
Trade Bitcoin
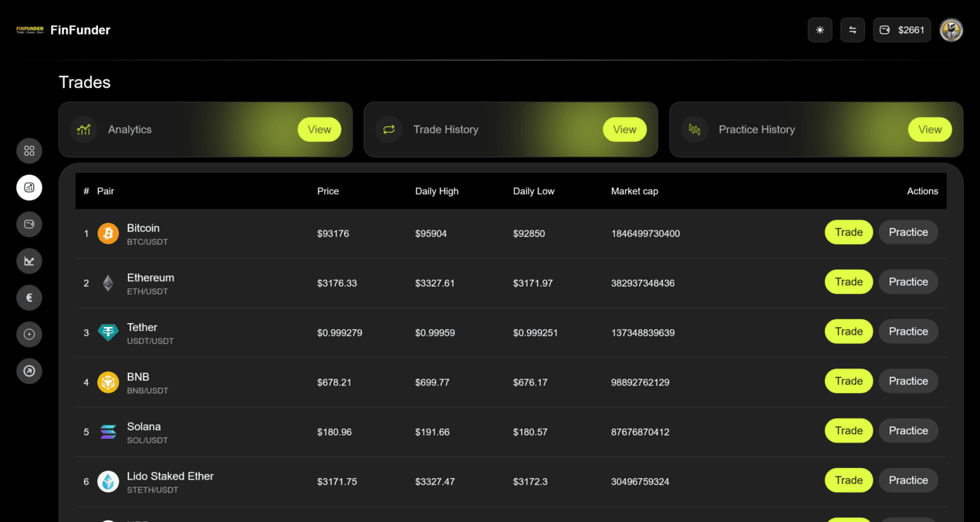849,232
